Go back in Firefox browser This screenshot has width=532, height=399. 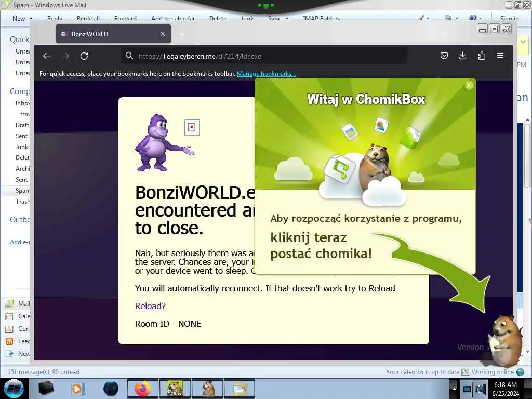[46, 56]
